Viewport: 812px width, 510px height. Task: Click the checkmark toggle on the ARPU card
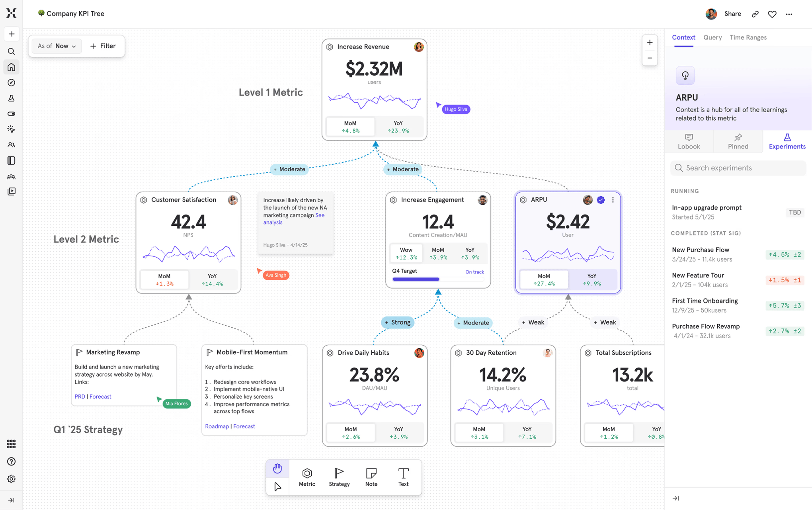601,200
